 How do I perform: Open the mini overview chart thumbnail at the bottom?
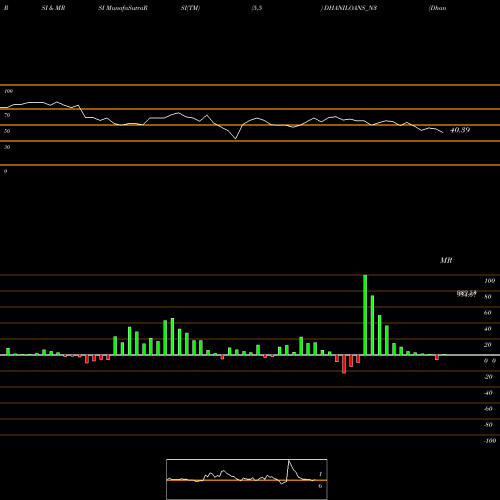click(x=247, y=479)
